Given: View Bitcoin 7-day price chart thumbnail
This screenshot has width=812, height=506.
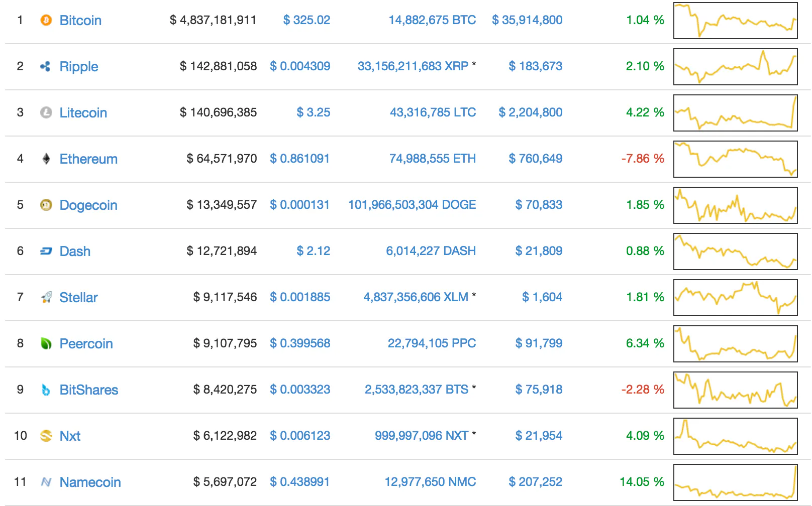Looking at the screenshot, I should 736,21.
